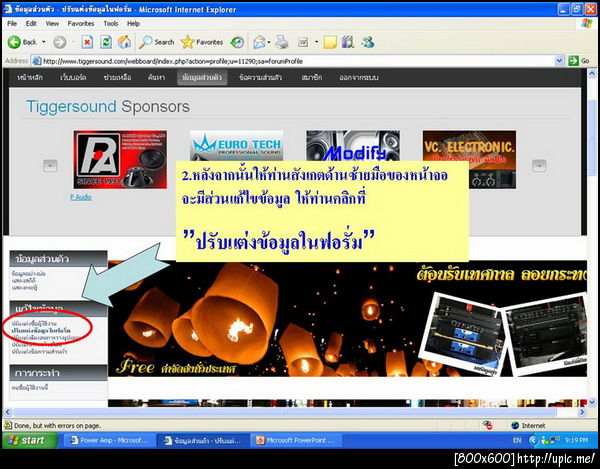
Task: Click the link under การกระทำ heading
Action: (x=30, y=388)
